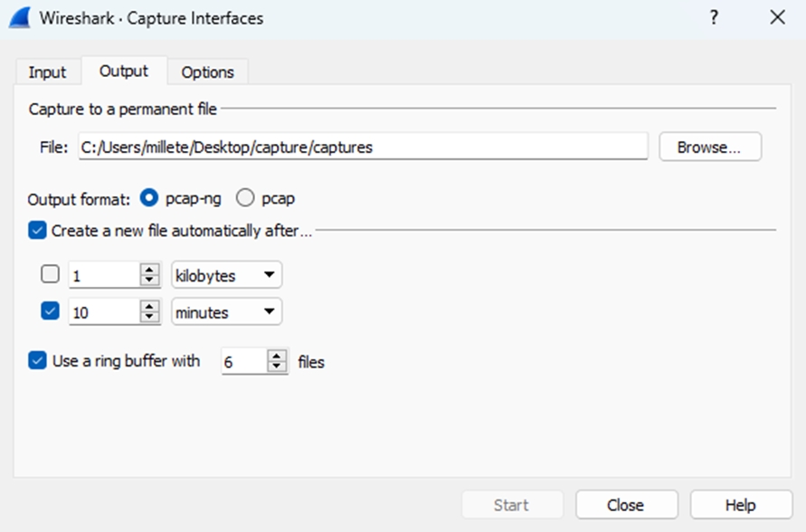This screenshot has height=532, width=806.
Task: Open the Options tab
Action: click(x=208, y=72)
